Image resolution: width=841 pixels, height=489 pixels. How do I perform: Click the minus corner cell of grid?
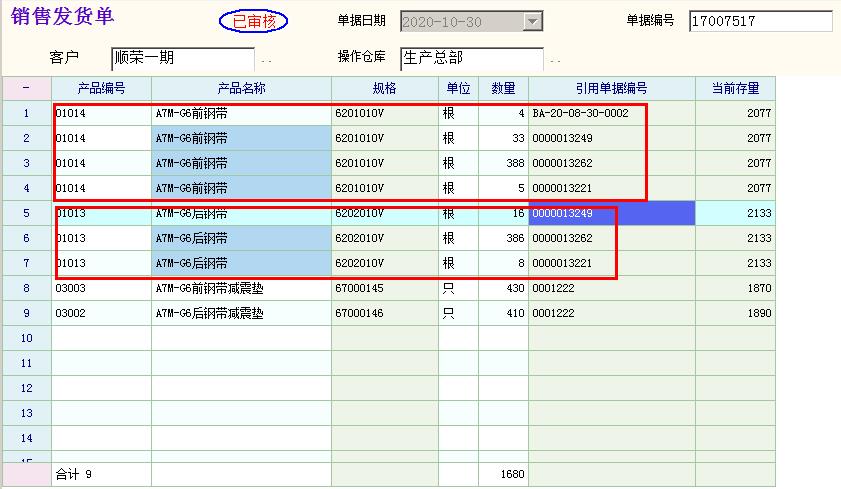pos(26,88)
